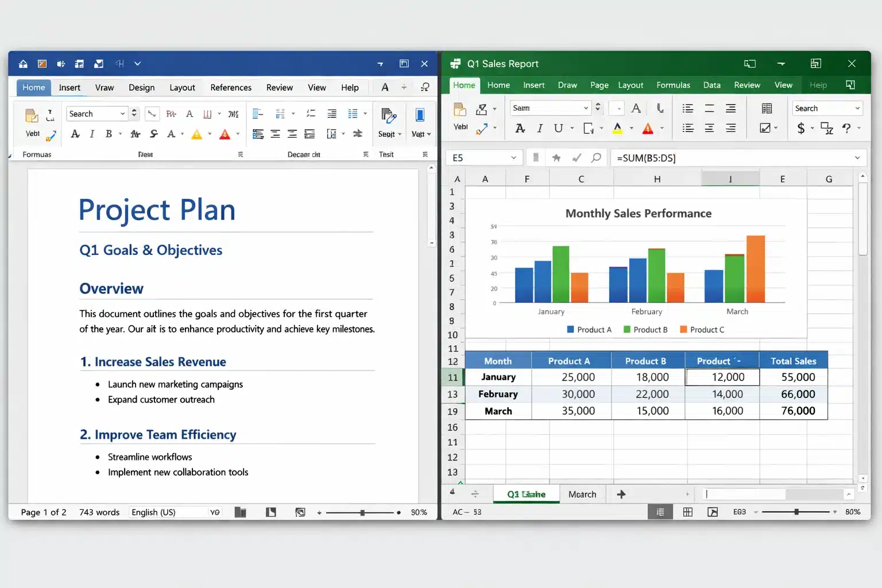Click the Q1 Sales sheet tab
Viewport: 882px width, 588px height.
click(525, 494)
